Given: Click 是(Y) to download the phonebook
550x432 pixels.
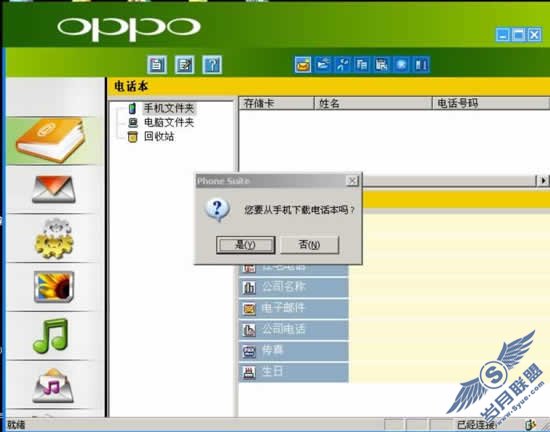Looking at the screenshot, I should click(246, 244).
